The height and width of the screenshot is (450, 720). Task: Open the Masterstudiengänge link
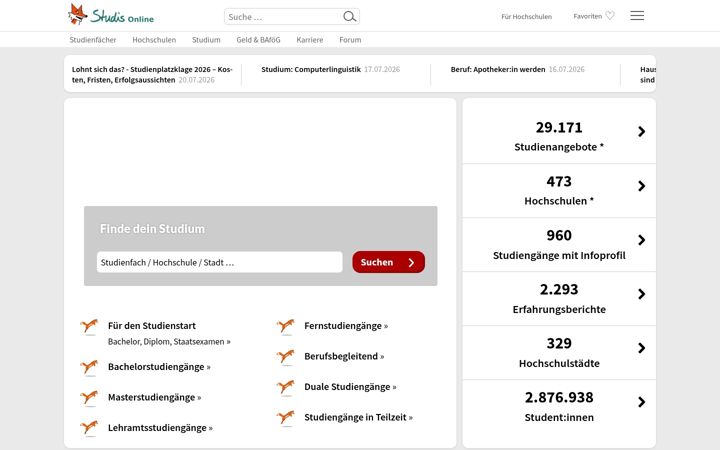(x=154, y=397)
